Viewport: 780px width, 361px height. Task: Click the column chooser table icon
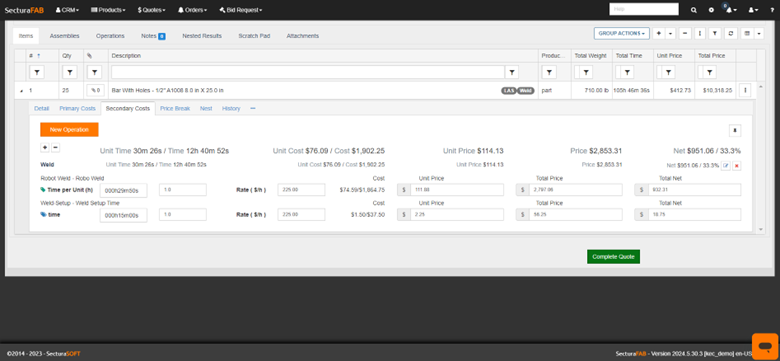tap(747, 33)
